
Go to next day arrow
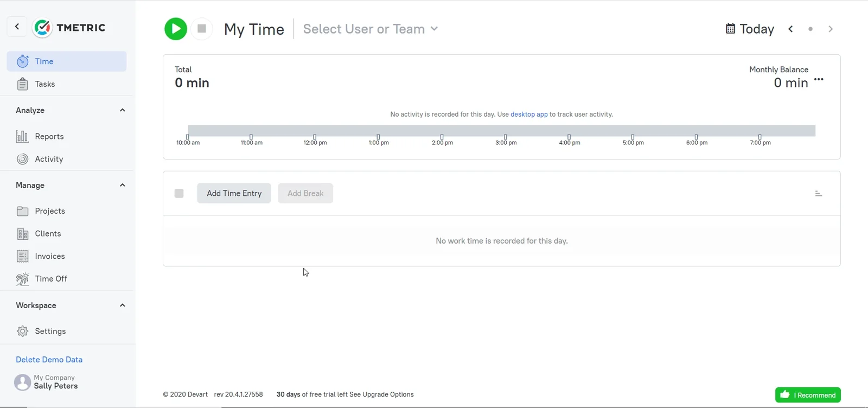pos(831,29)
